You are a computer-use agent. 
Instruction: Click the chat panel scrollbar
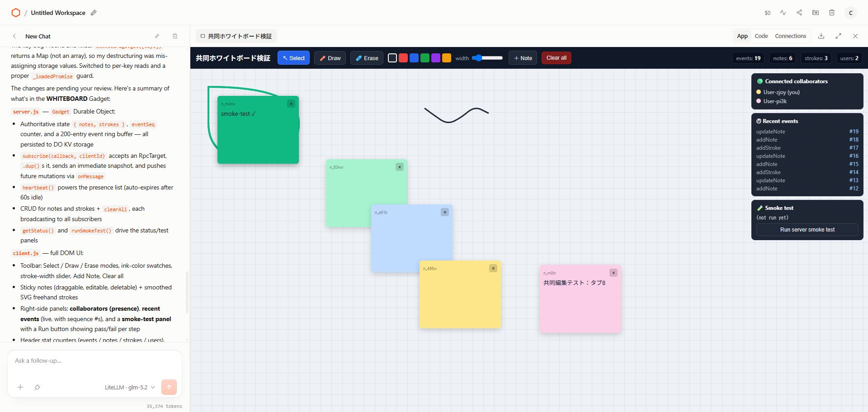coord(187,292)
